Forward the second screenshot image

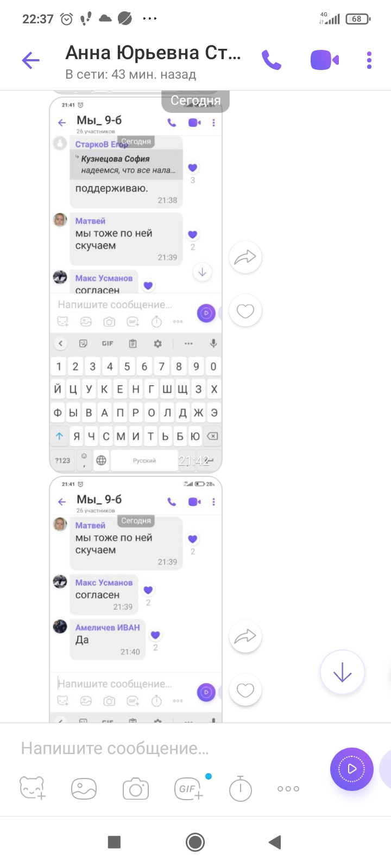point(245,636)
